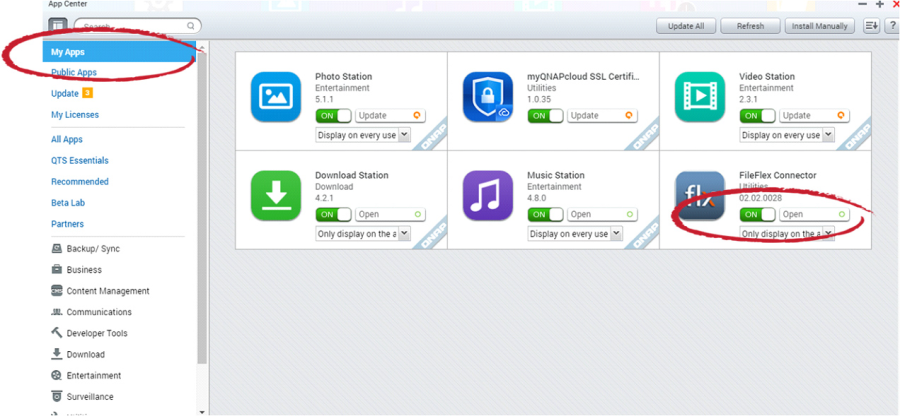
Task: Click Open button for FileFlex Connector
Action: (x=814, y=214)
